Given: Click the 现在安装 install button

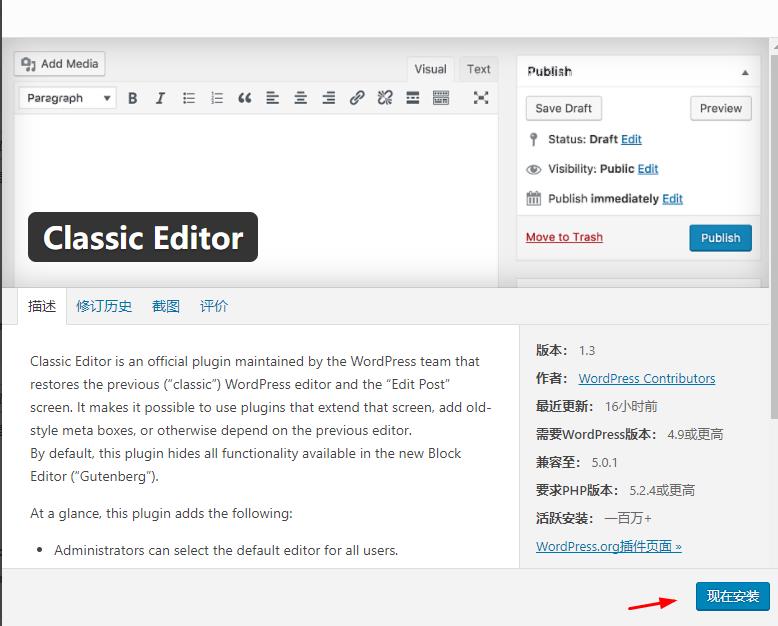Looking at the screenshot, I should click(x=733, y=596).
